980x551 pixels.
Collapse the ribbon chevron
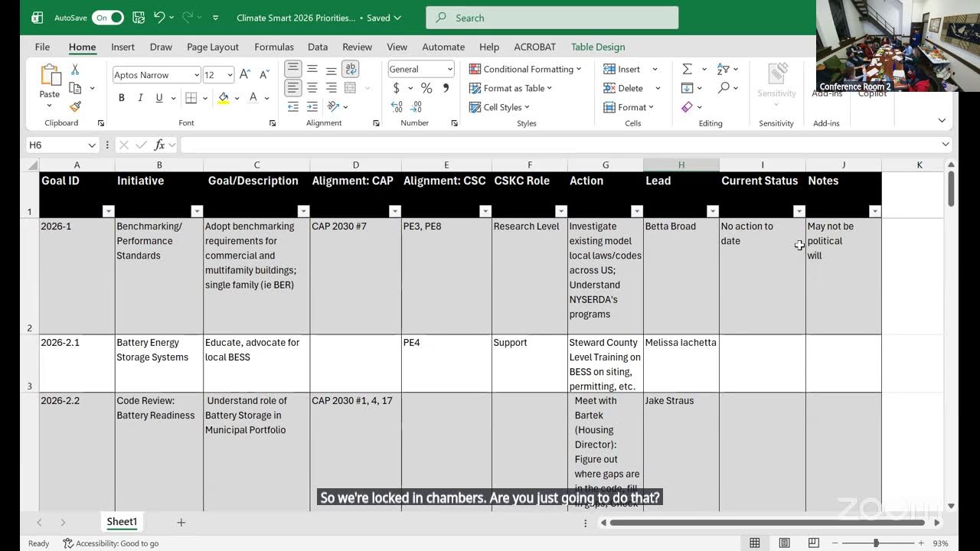(x=942, y=120)
